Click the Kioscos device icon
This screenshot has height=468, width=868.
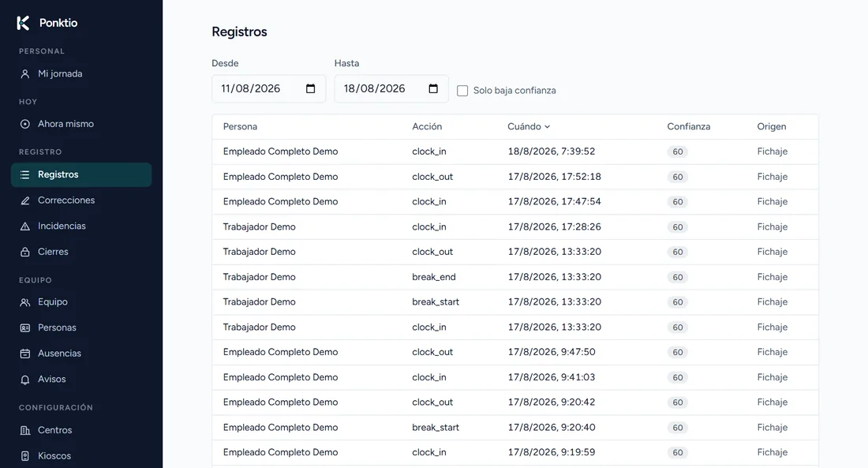point(25,456)
